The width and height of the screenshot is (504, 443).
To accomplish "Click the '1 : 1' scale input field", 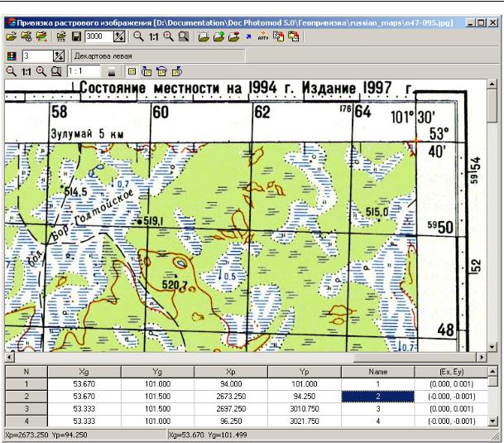I will click(84, 71).
